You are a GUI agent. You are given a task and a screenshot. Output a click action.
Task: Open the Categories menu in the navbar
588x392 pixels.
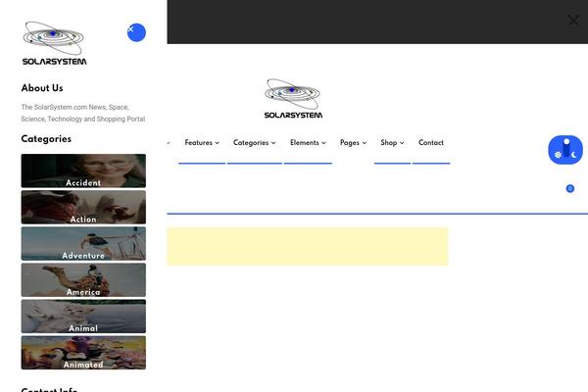point(254,143)
